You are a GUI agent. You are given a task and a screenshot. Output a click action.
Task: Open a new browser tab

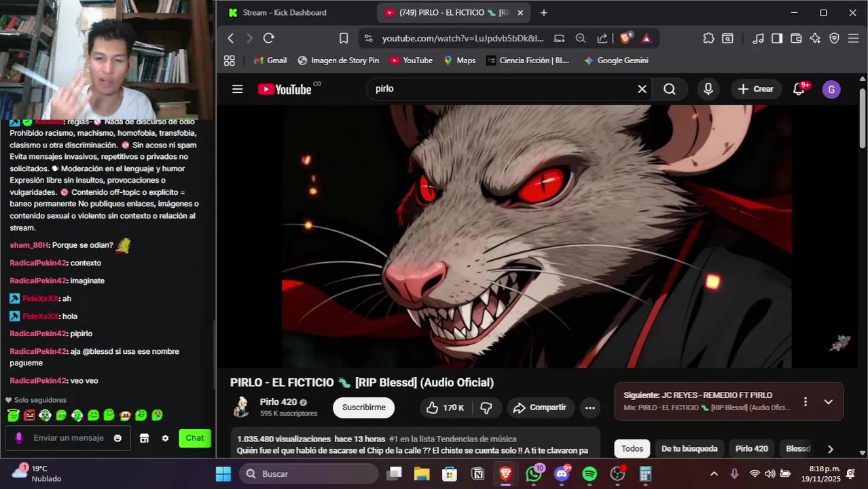543,13
